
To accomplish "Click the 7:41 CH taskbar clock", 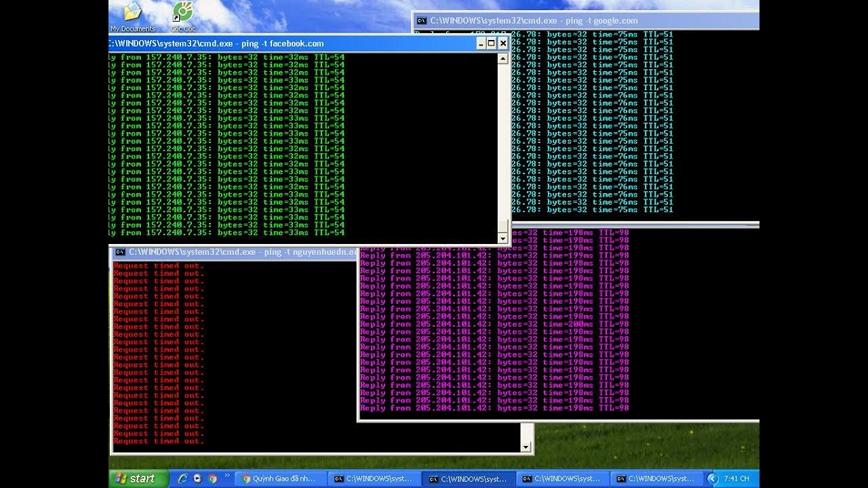I will 736,479.
